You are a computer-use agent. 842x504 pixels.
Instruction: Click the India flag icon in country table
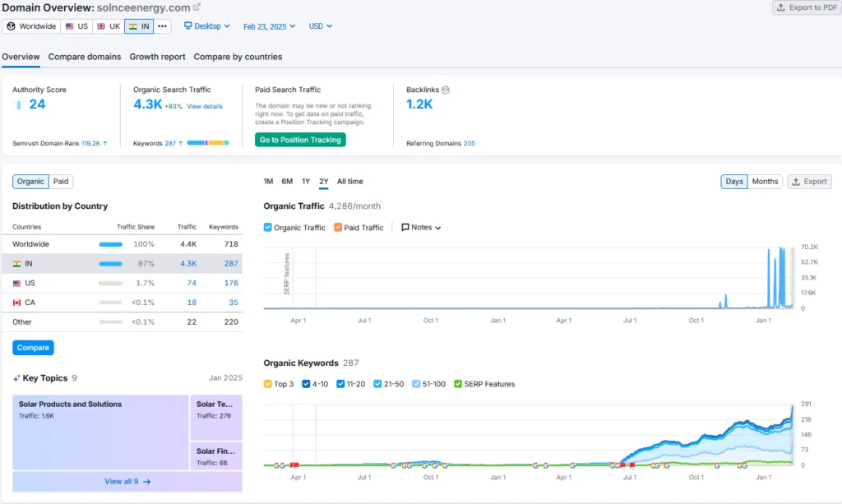click(x=16, y=264)
